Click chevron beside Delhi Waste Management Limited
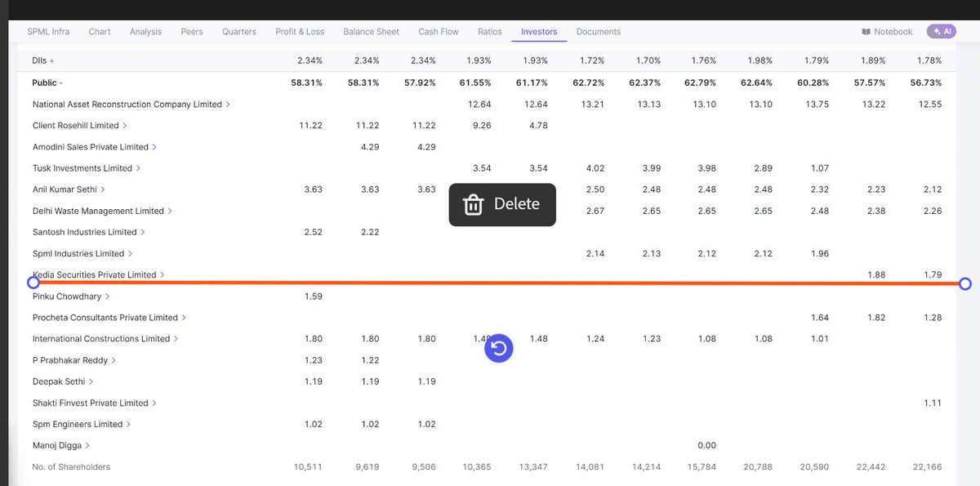 click(170, 211)
